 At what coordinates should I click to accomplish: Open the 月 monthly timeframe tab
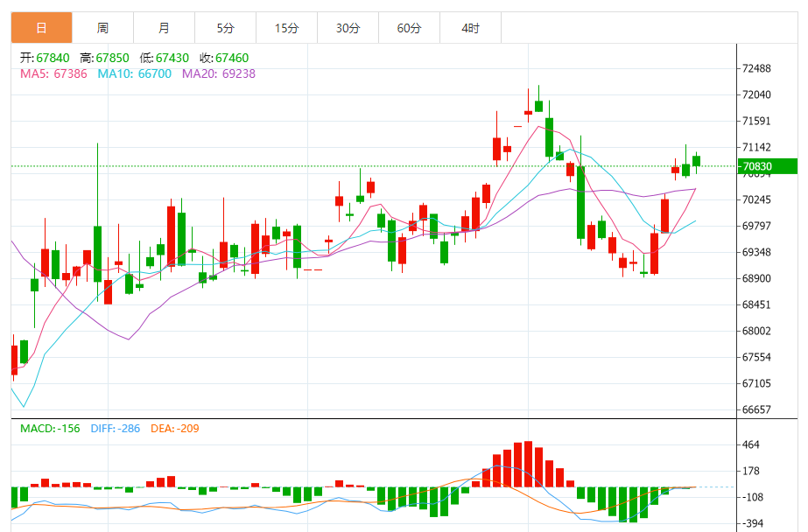click(x=164, y=28)
